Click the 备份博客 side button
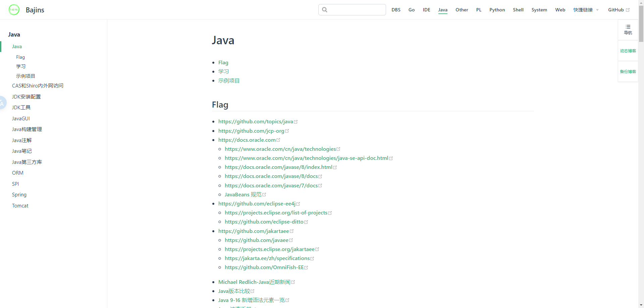Image resolution: width=644 pixels, height=308 pixels. tap(628, 72)
